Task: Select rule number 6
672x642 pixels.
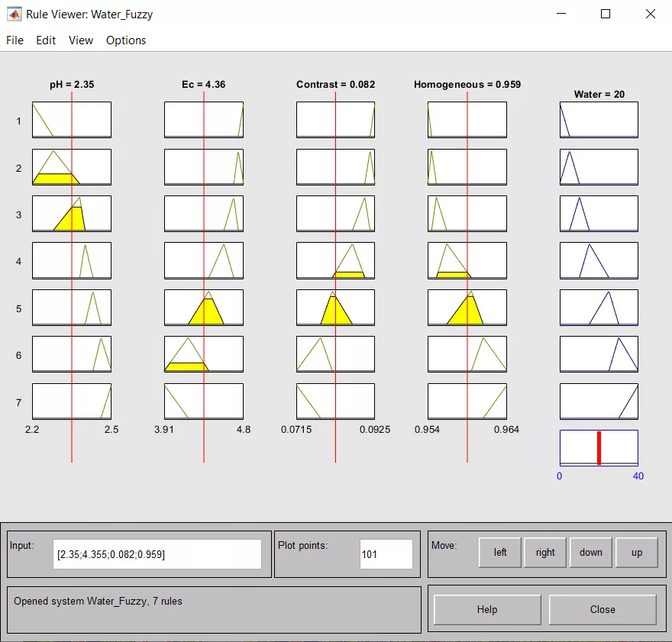Action: (18, 356)
